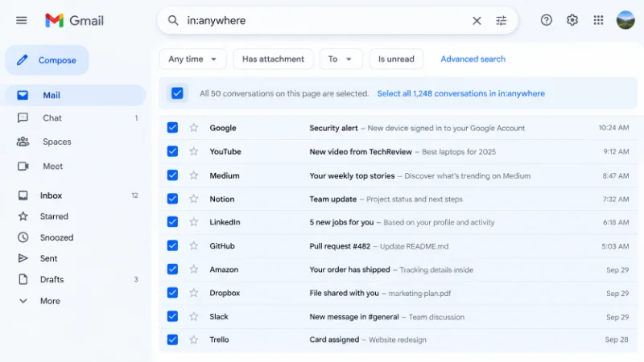This screenshot has height=362, width=644.
Task: Open Settings gear icon
Action: coord(572,20)
